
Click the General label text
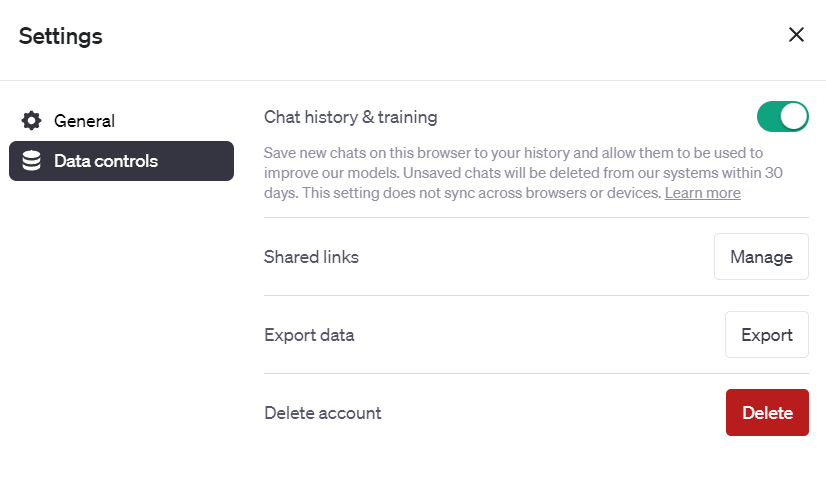pyautogui.click(x=84, y=121)
